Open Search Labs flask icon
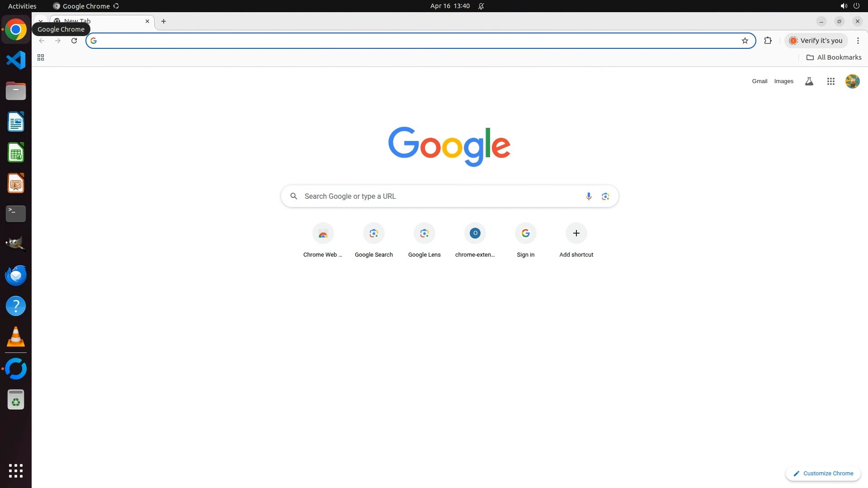The image size is (868, 488). point(809,81)
